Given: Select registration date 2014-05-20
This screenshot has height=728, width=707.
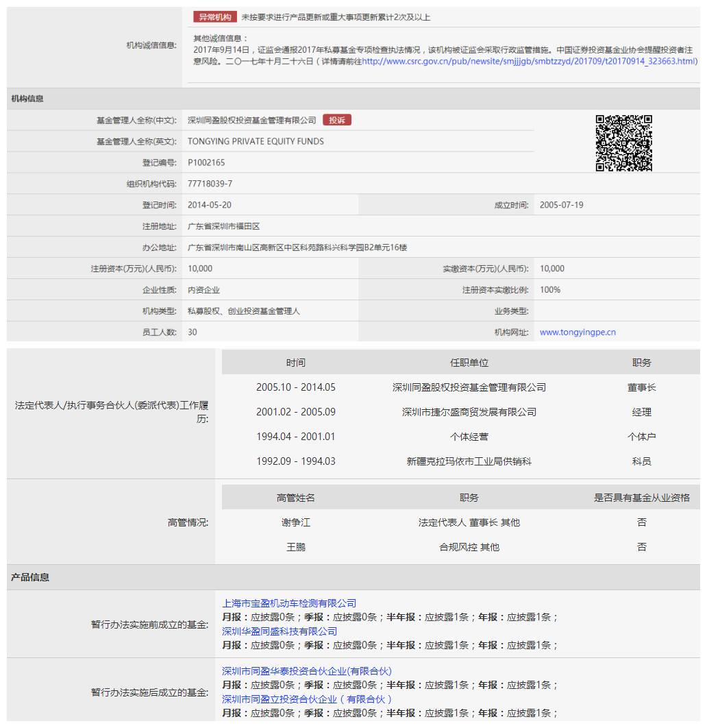Looking at the screenshot, I should pyautogui.click(x=209, y=205).
